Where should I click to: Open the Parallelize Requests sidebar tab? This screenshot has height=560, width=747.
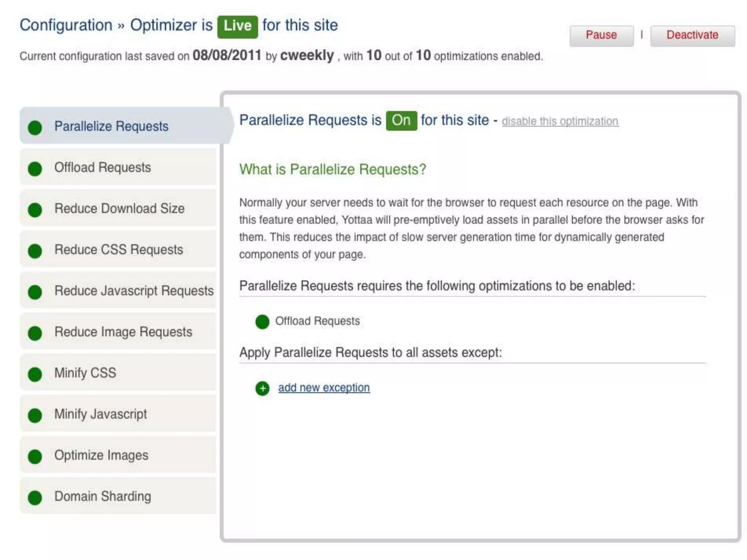[111, 126]
